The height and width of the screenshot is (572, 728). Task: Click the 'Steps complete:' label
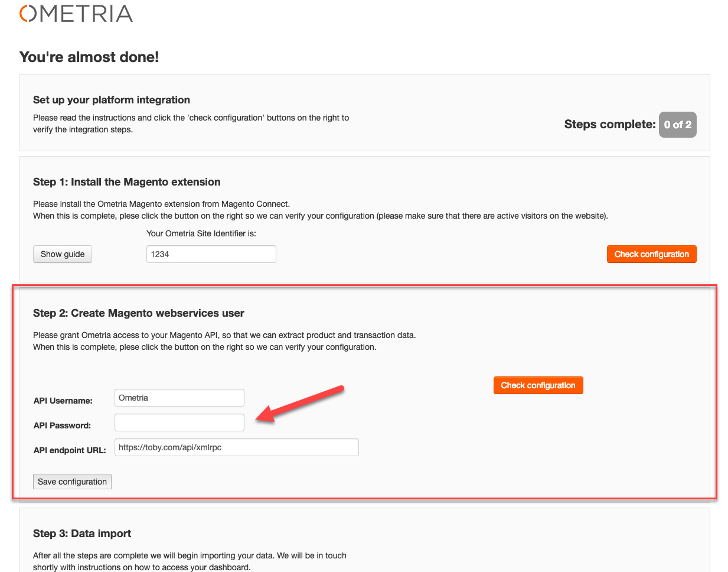click(x=610, y=124)
